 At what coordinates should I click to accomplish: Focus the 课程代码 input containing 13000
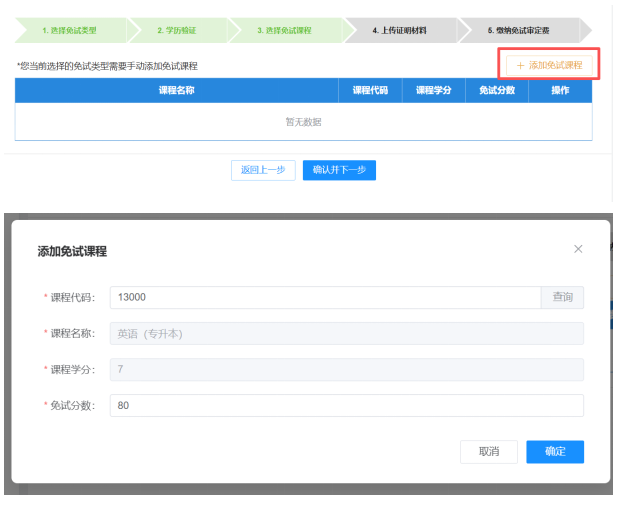click(x=324, y=298)
